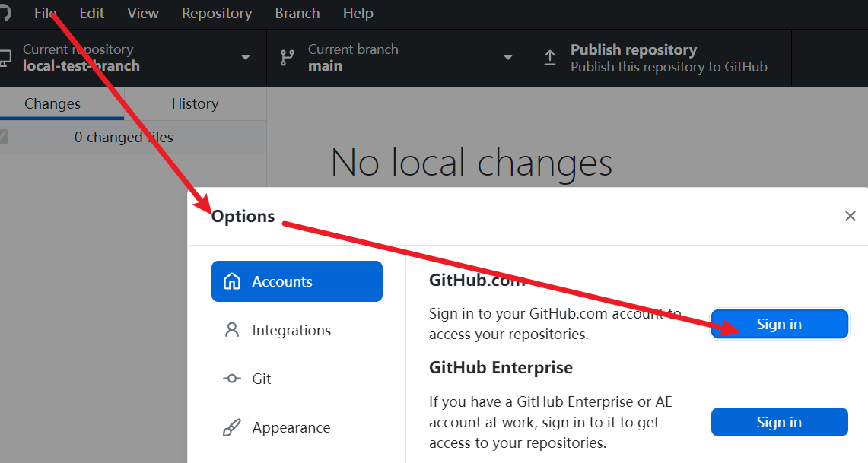Click the computer icon beside Current repository
868x463 pixels.
(x=5, y=58)
